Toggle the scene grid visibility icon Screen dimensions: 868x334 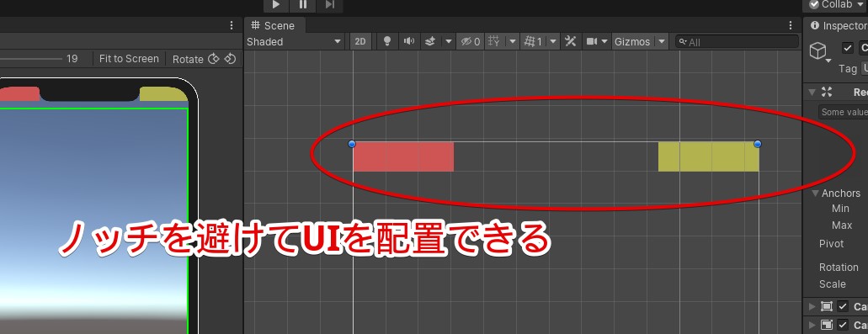click(x=494, y=41)
